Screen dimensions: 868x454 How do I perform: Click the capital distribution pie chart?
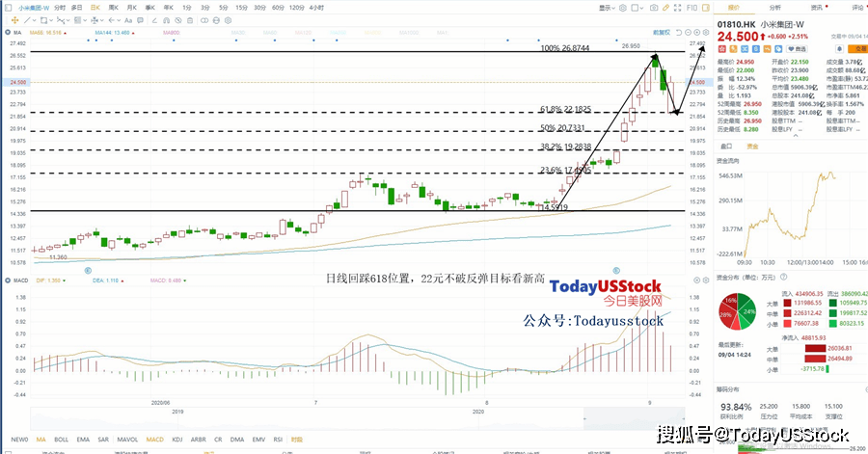[x=738, y=311]
